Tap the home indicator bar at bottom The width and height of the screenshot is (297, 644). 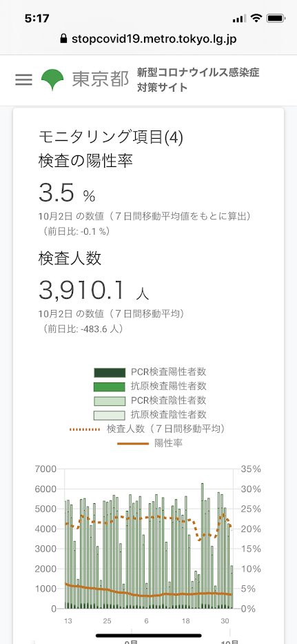[149, 635]
